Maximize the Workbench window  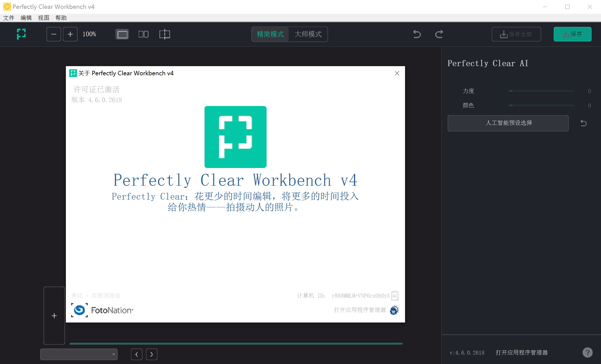tap(567, 7)
